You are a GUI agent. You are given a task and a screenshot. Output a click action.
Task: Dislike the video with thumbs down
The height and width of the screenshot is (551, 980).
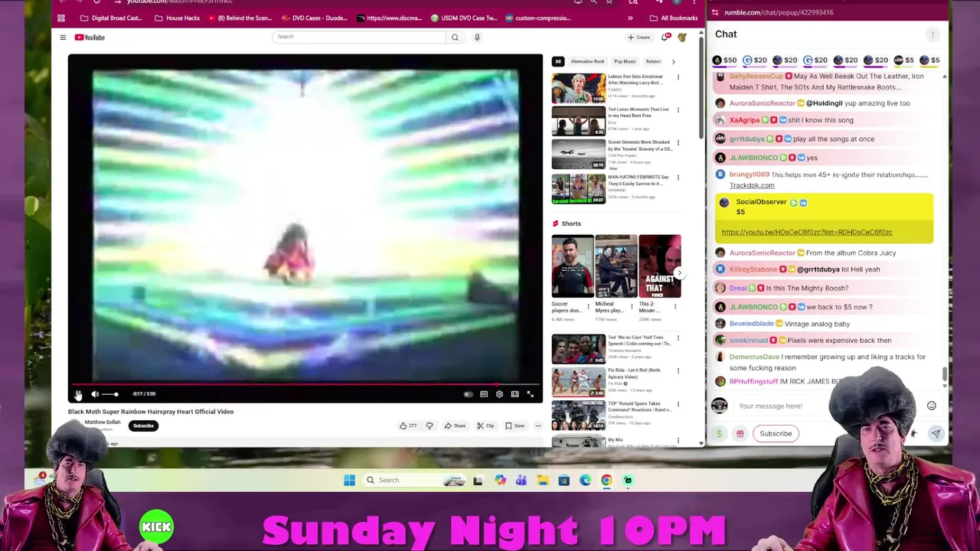(x=430, y=426)
